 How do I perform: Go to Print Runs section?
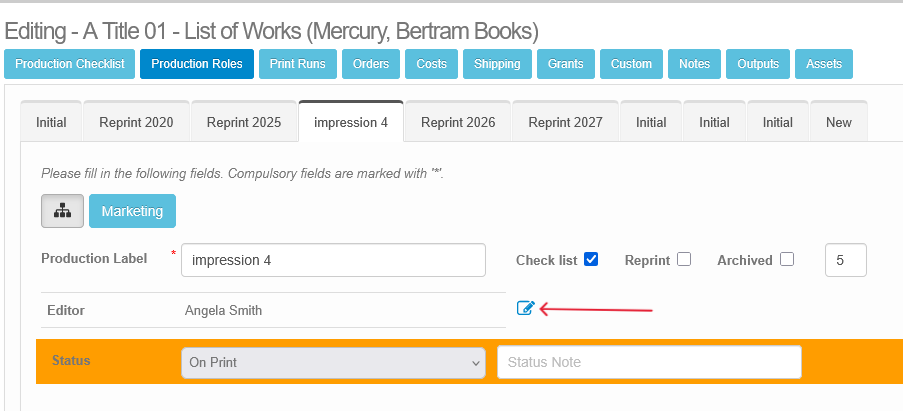297,64
